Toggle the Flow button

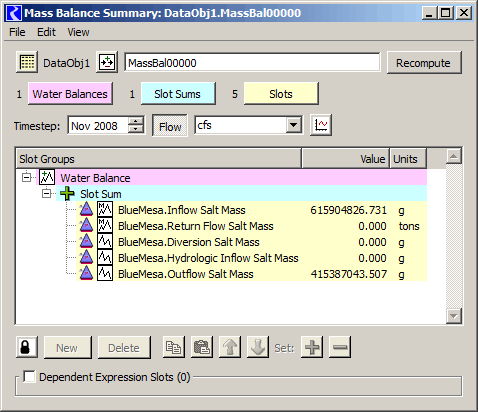(x=170, y=126)
